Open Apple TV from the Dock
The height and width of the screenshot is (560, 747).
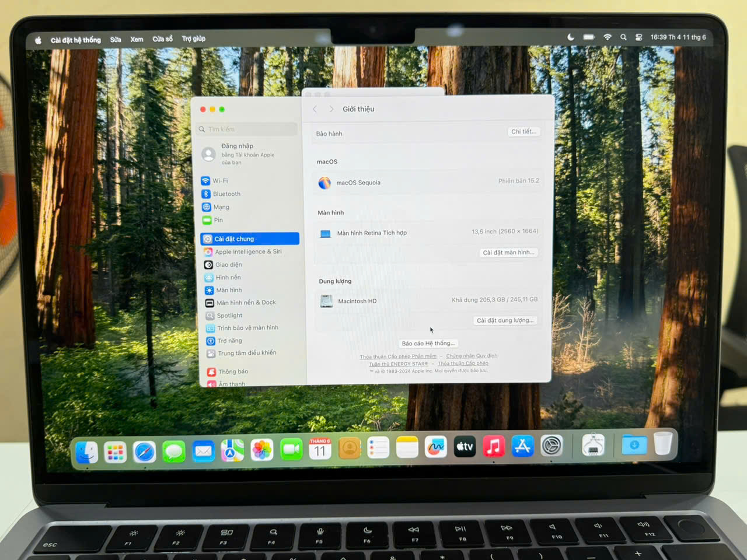(465, 447)
